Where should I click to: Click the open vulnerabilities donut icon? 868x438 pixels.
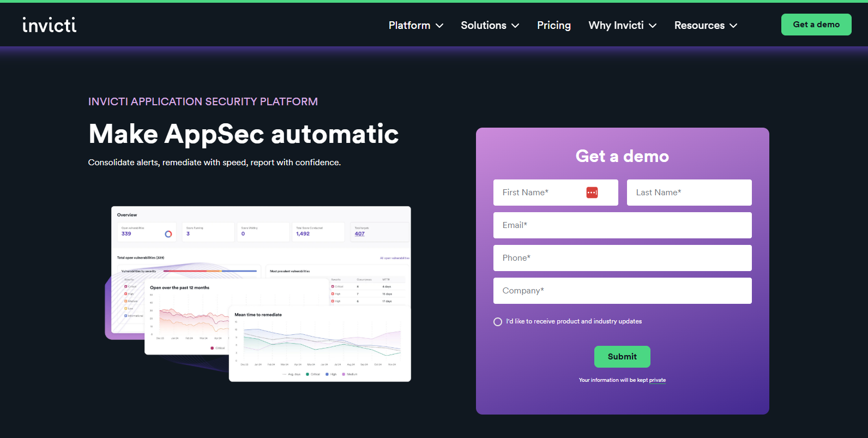click(168, 234)
